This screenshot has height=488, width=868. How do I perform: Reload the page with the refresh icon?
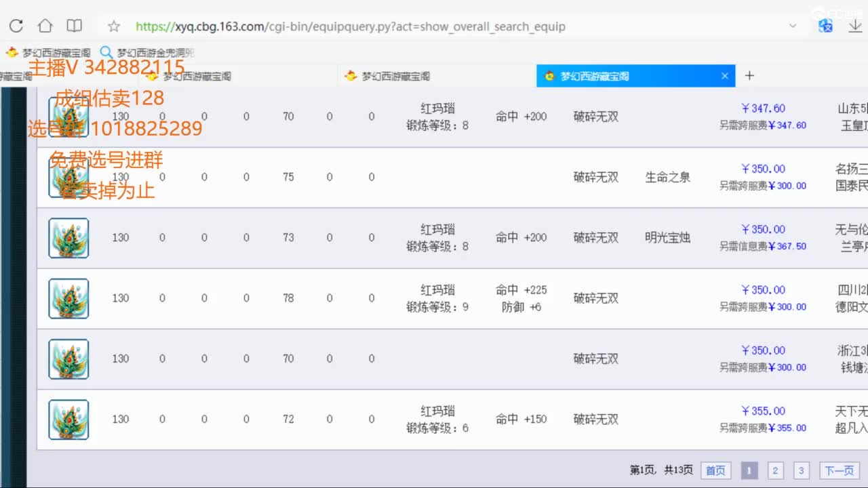point(16,26)
